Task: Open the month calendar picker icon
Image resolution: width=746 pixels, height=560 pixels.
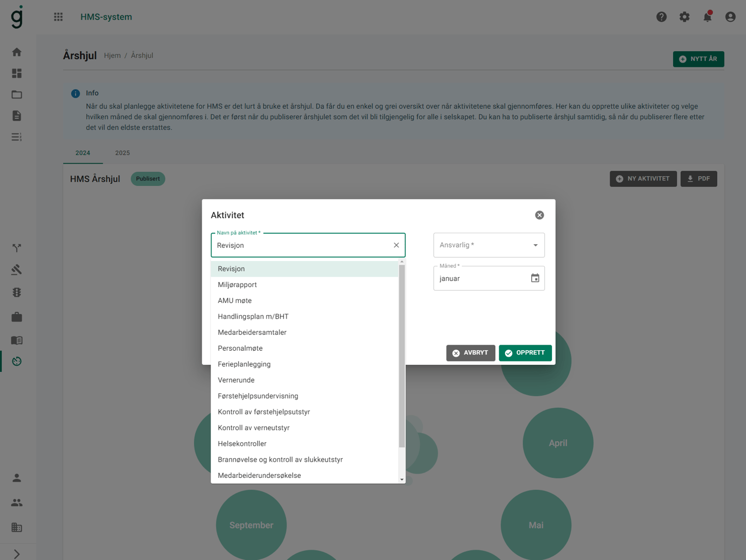Action: 535,278
